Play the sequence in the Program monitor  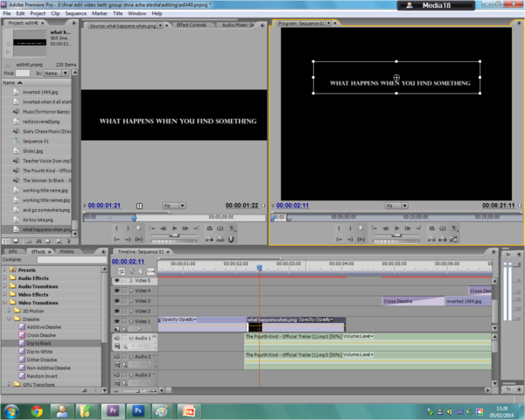[396, 228]
